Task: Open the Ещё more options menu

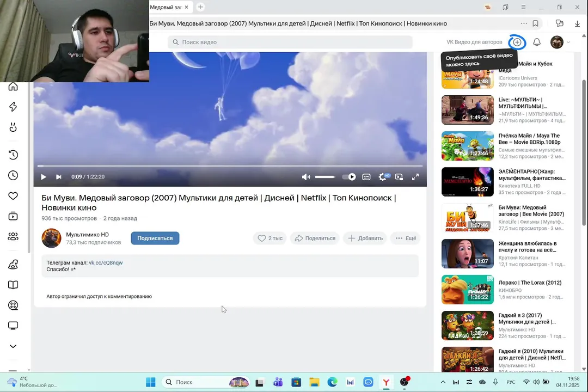Action: [x=406, y=238]
